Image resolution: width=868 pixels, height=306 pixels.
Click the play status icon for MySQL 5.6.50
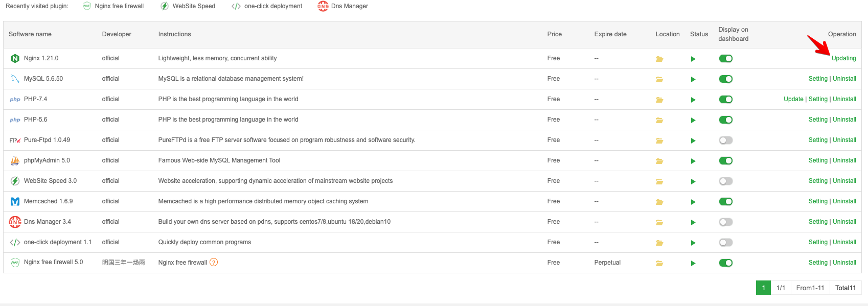pyautogui.click(x=693, y=79)
